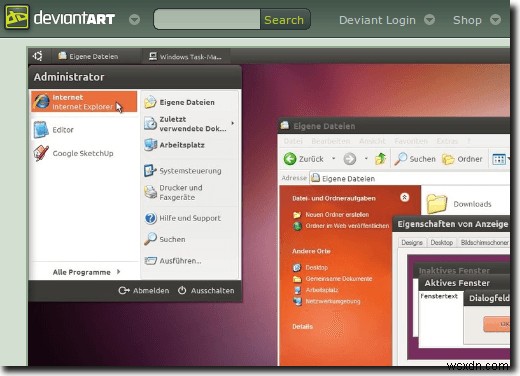Open Bearbeiten menu in Eigene Dateien window

331,141
